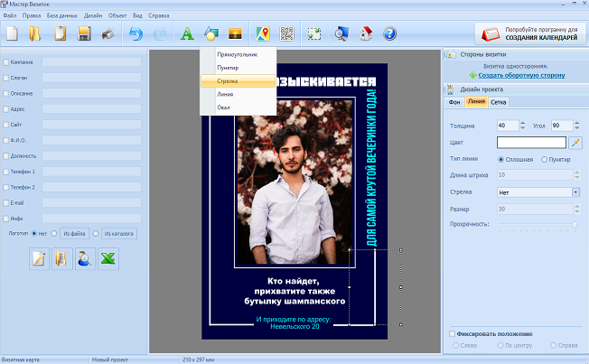
Task: Click the templates clipboard icon
Action: tap(60, 33)
